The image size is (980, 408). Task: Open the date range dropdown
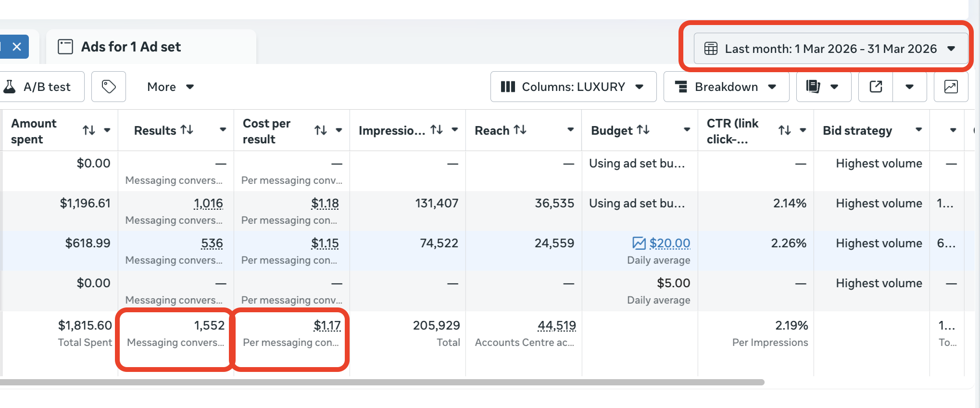click(830, 49)
